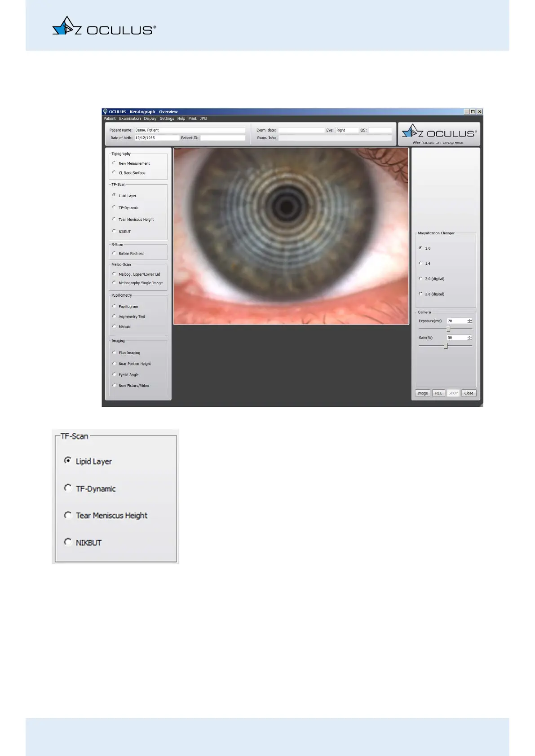Open the JPG menu
This screenshot has width=535, height=756.
(203, 119)
